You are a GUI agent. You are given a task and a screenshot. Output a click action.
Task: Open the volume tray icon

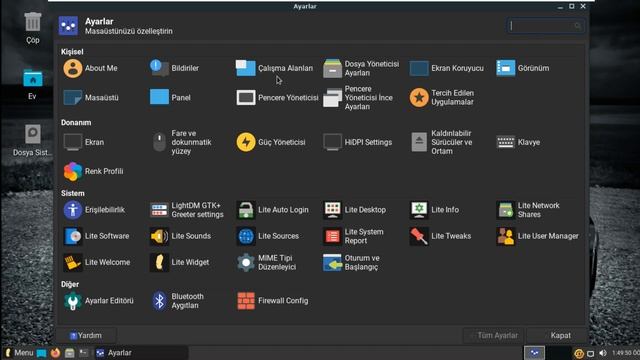tap(602, 353)
